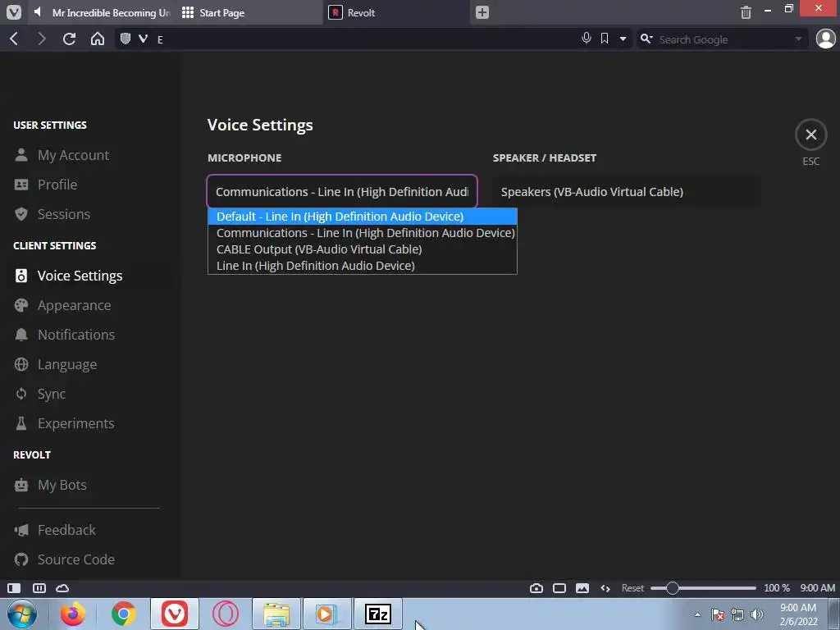
Task: Launch Chrome from the taskbar
Action: pyautogui.click(x=124, y=614)
